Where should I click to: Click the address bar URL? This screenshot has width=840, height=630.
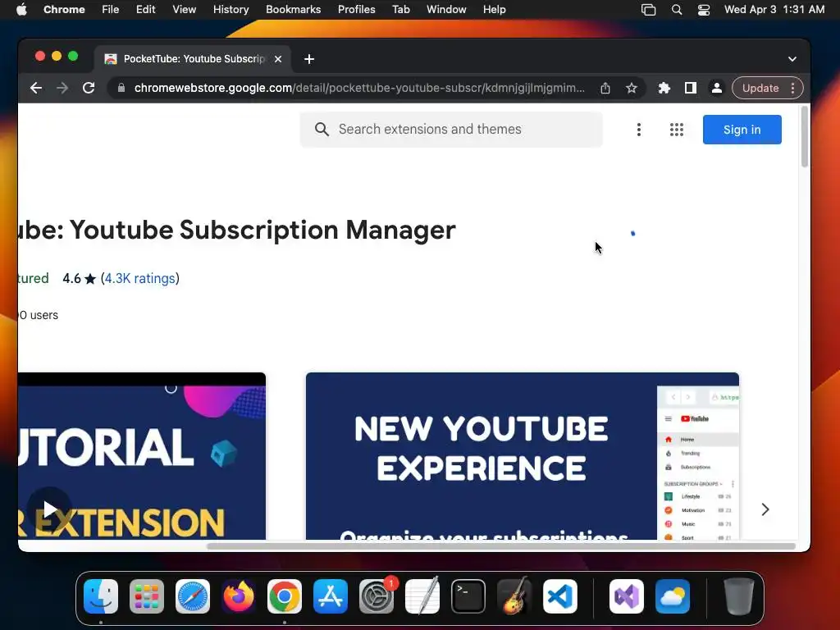[359, 88]
